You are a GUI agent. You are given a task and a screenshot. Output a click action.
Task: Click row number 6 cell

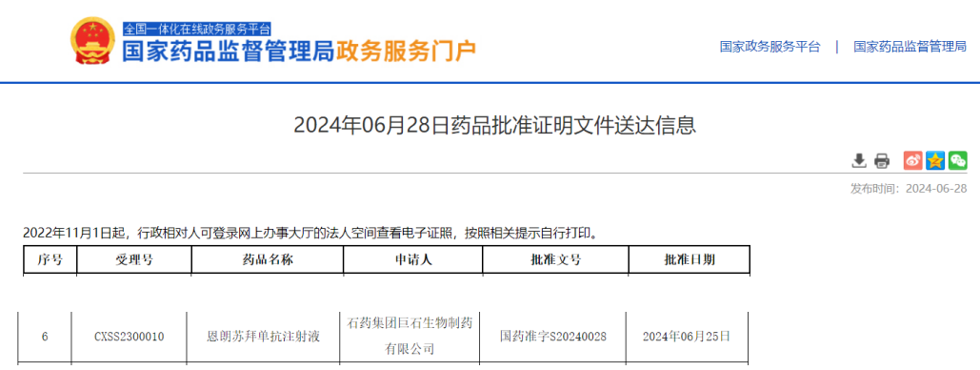45,337
